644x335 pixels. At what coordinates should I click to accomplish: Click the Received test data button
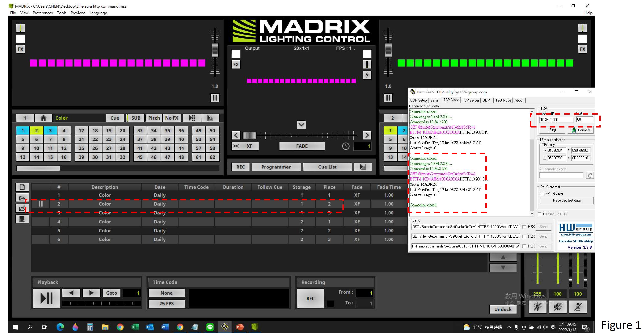click(566, 200)
